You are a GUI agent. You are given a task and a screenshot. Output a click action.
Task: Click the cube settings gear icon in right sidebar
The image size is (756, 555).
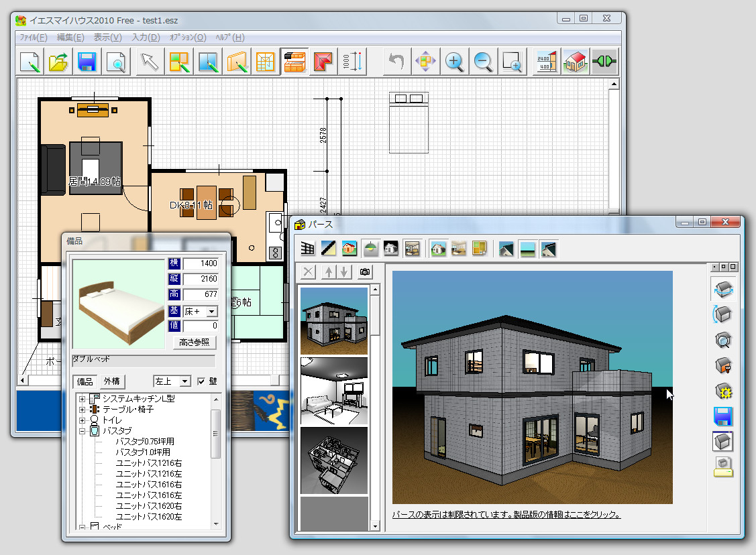pyautogui.click(x=723, y=391)
